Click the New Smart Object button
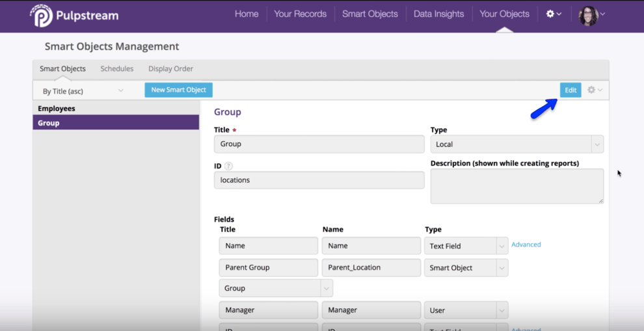644x331 pixels. tap(178, 90)
